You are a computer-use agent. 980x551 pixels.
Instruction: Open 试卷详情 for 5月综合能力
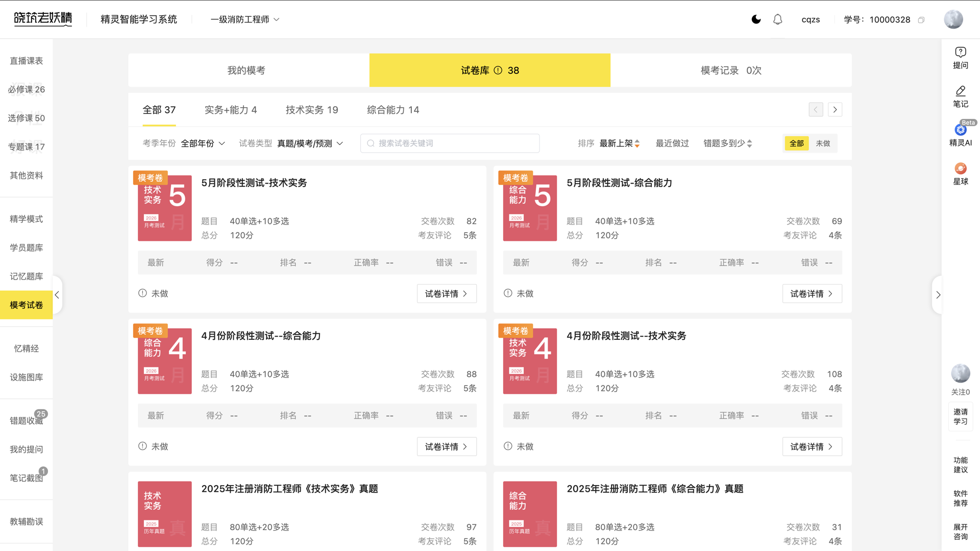812,294
